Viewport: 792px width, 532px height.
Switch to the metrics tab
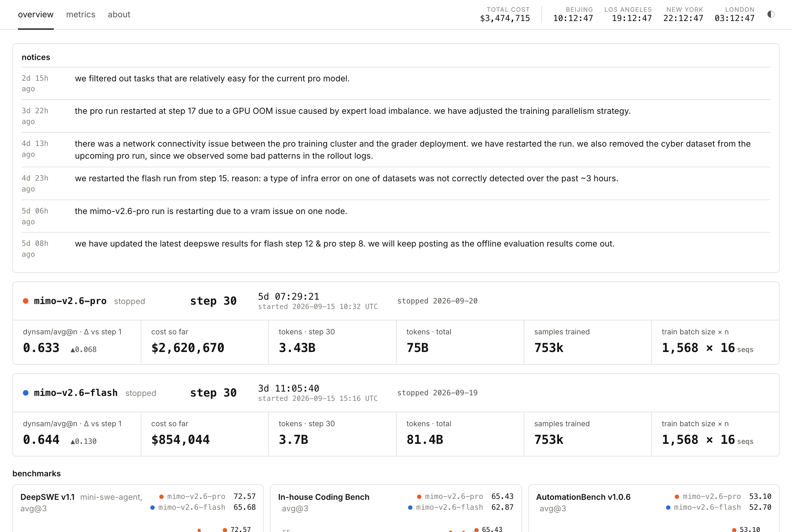click(80, 15)
